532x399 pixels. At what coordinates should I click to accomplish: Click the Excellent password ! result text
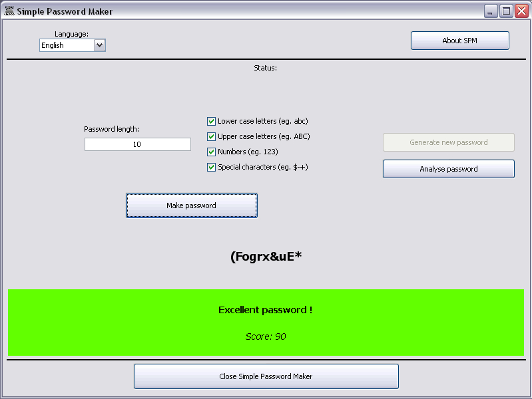265,310
